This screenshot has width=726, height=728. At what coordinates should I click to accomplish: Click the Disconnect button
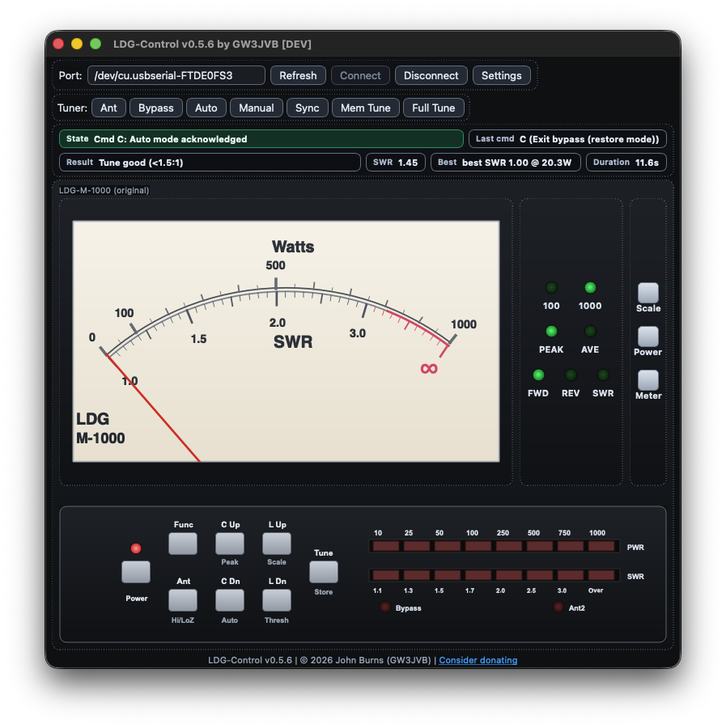[431, 75]
